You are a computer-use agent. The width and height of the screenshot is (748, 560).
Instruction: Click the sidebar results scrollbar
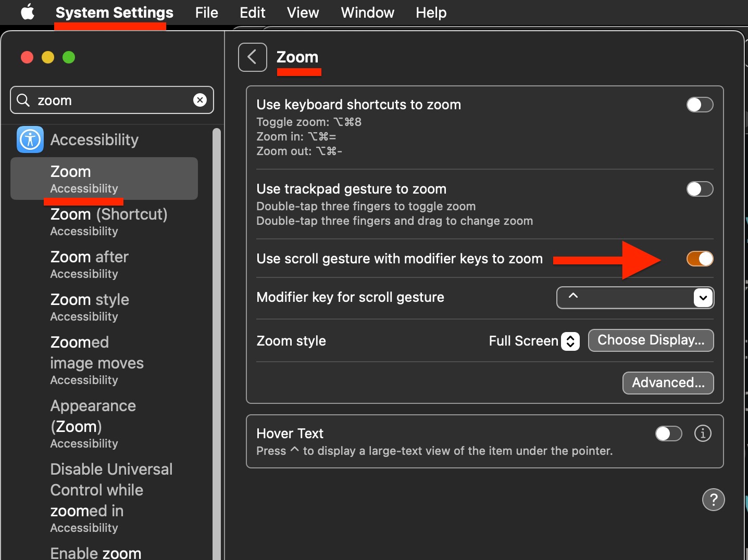217,343
